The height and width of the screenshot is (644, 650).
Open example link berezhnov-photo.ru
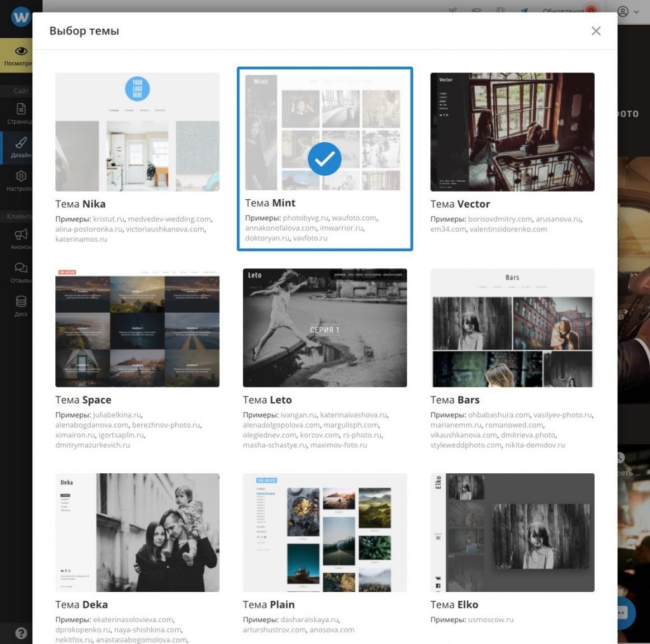(166, 424)
